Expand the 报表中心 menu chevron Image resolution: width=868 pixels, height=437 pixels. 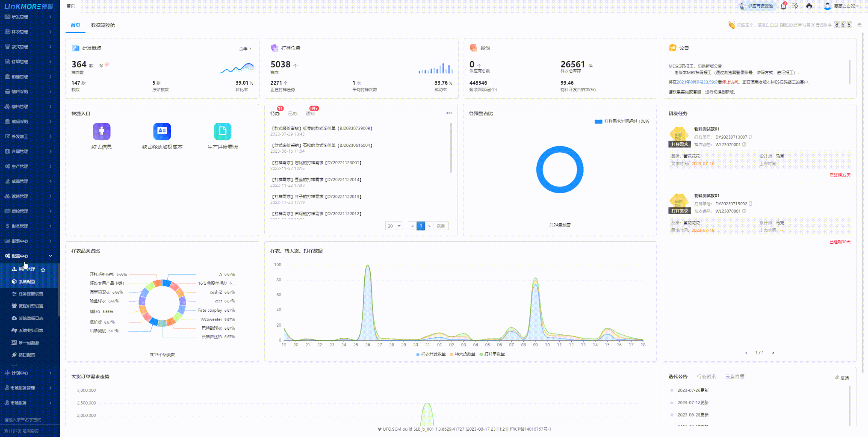pos(50,241)
